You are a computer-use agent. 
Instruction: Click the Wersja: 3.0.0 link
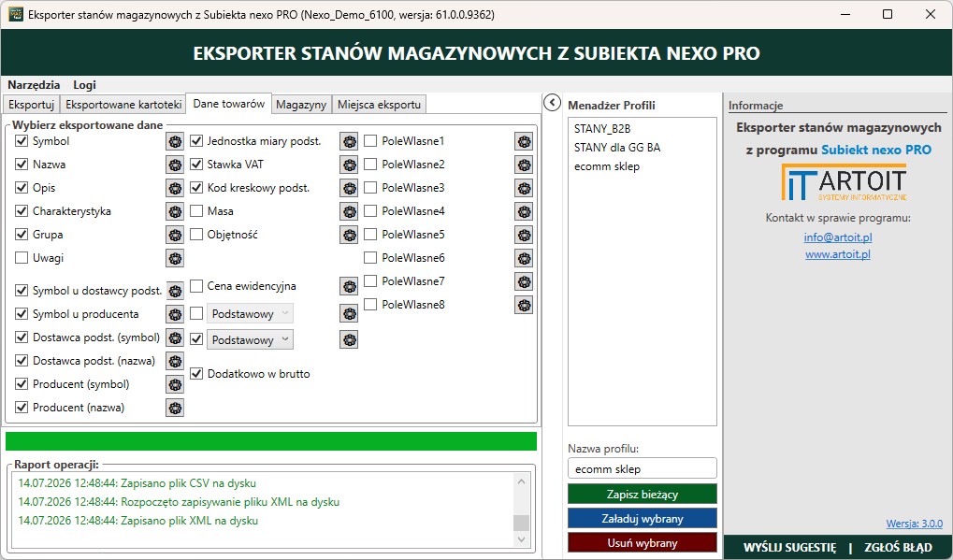(x=914, y=524)
